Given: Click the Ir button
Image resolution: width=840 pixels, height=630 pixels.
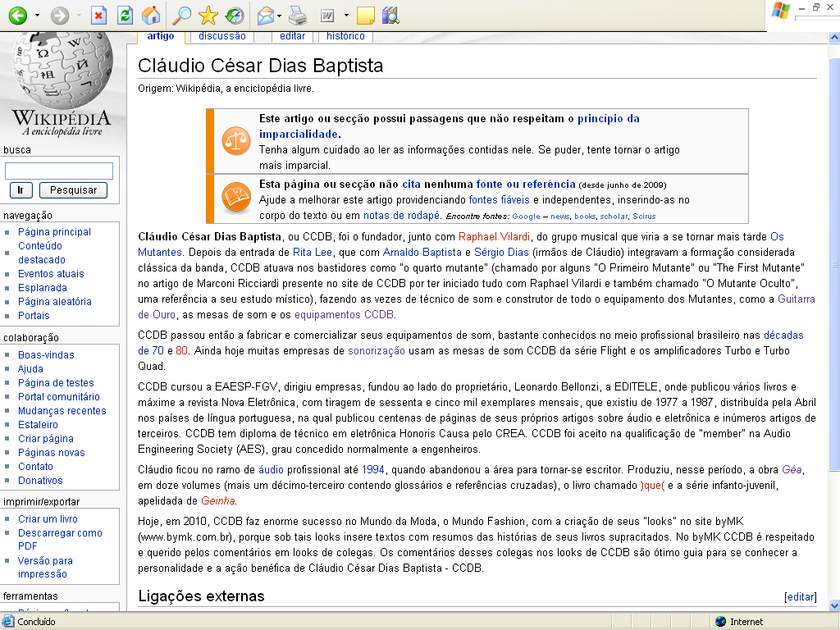Looking at the screenshot, I should [x=21, y=190].
